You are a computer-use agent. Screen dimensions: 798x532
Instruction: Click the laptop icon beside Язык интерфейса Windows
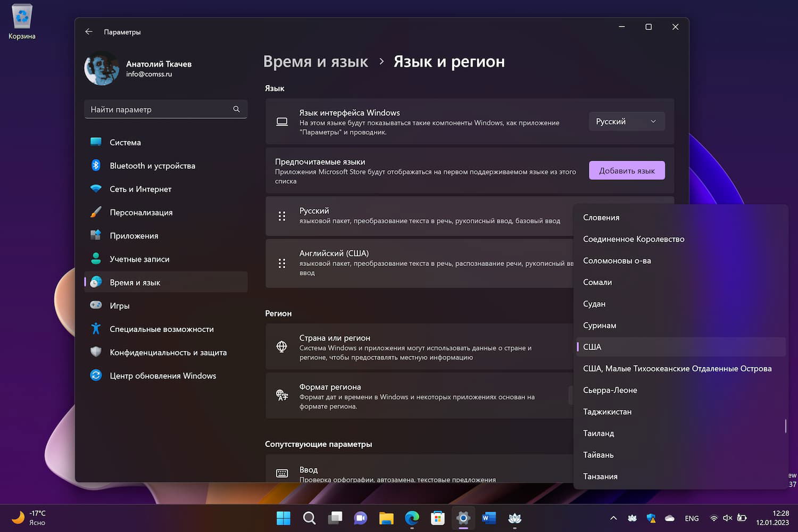click(282, 122)
